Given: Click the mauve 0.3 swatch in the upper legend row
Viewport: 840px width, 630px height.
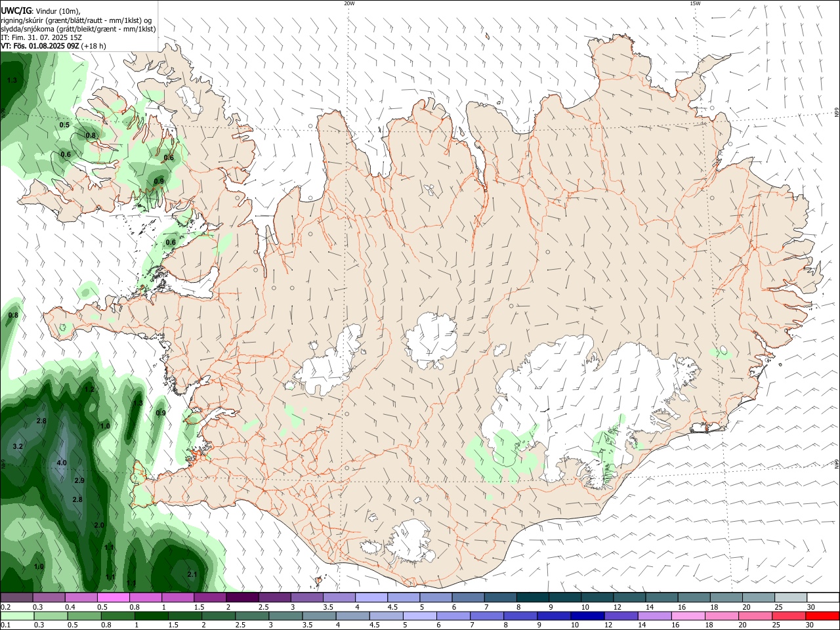Looking at the screenshot, I should tap(49, 597).
